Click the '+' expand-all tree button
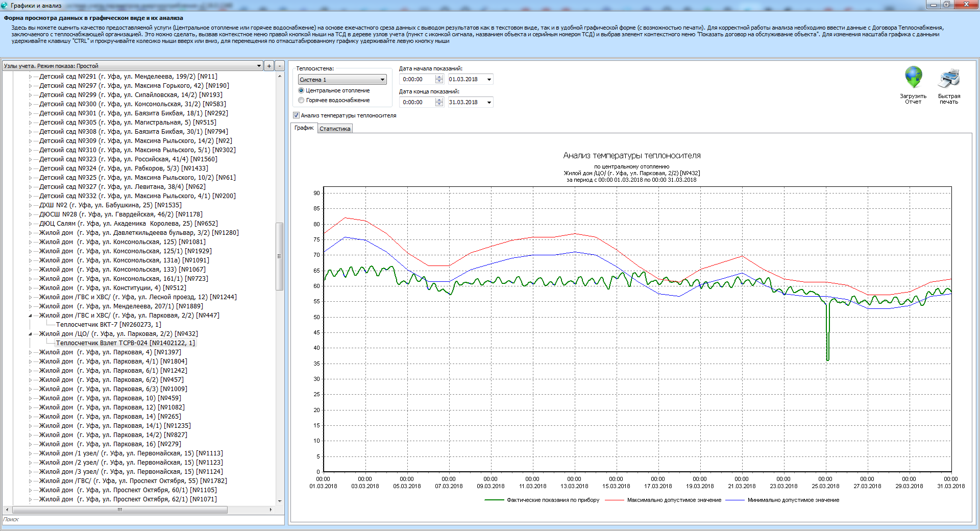This screenshot has height=531, width=980. 269,66
